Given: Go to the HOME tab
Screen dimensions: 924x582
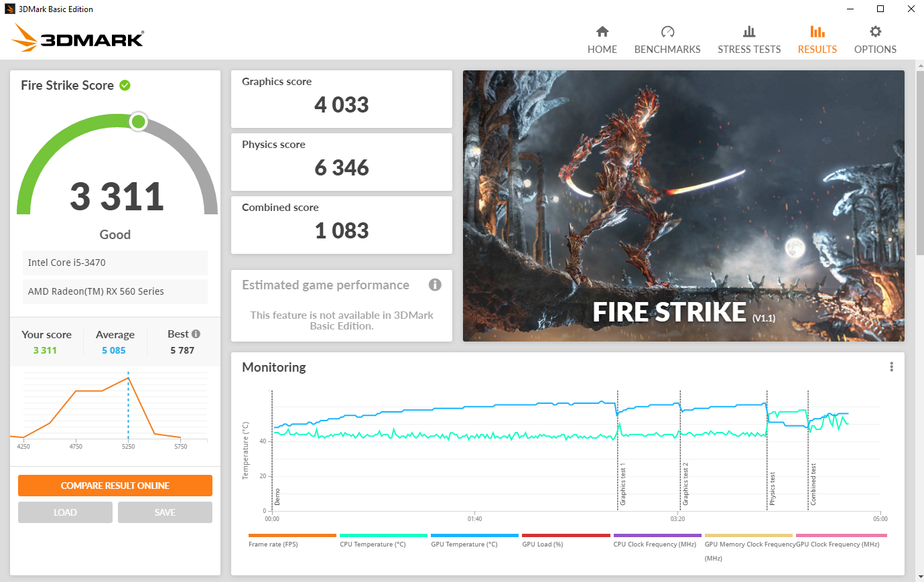Looking at the screenshot, I should tap(602, 50).
